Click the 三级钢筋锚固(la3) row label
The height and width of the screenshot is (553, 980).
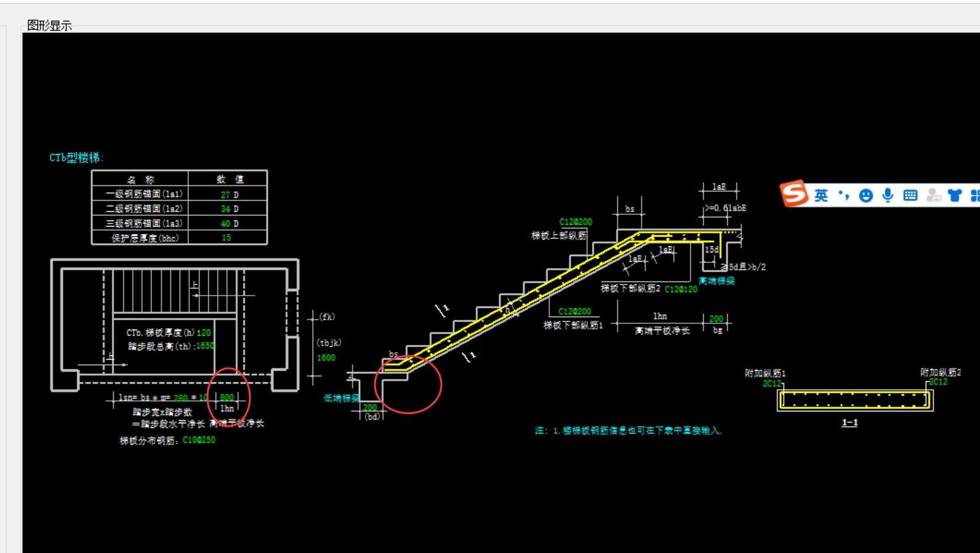(144, 224)
